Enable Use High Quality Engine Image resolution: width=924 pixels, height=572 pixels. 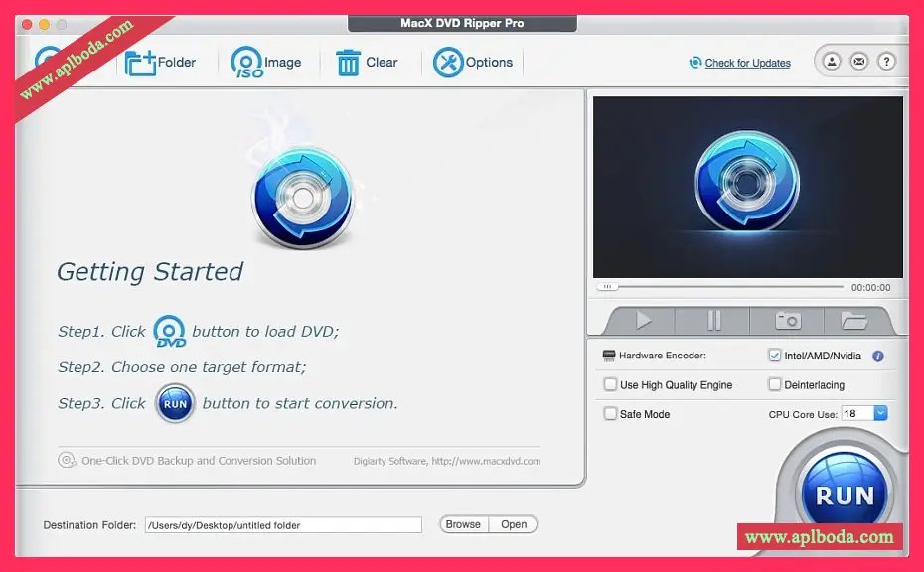point(610,384)
